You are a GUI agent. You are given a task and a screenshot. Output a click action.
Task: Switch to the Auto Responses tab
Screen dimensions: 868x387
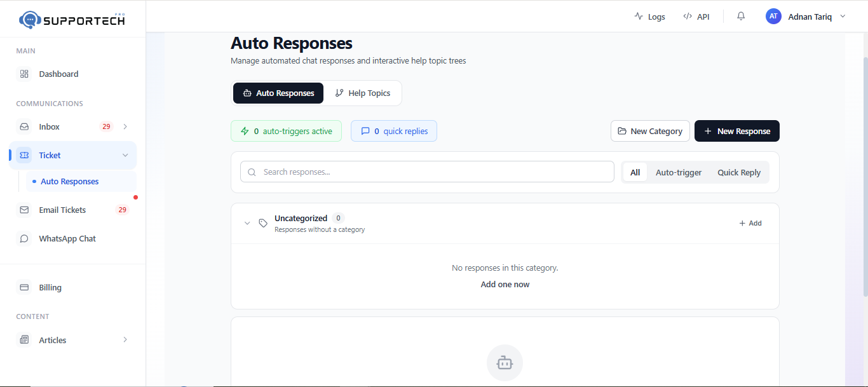coord(278,93)
